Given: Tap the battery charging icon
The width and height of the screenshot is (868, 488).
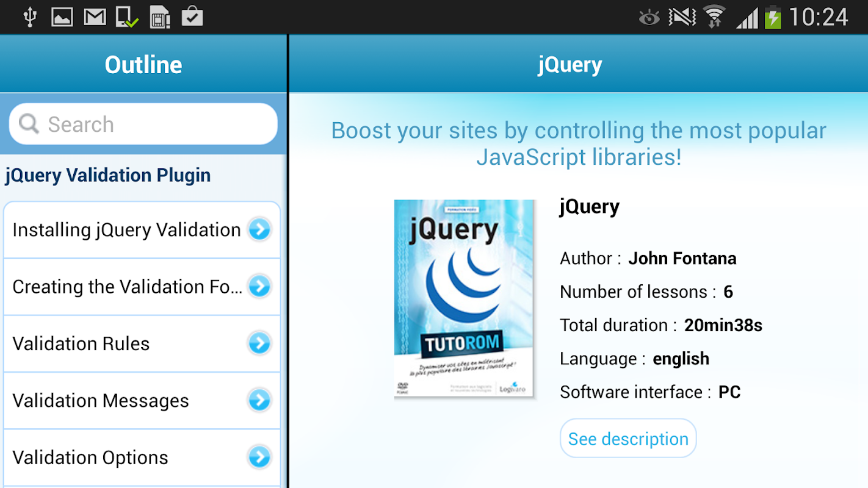Looking at the screenshot, I should coord(773,17).
